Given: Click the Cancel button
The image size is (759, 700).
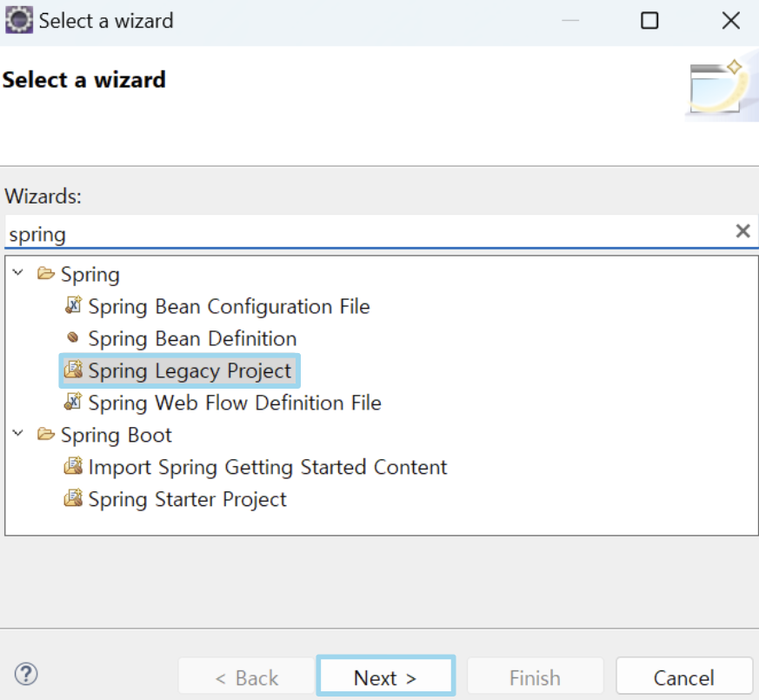Looking at the screenshot, I should pos(684,676).
